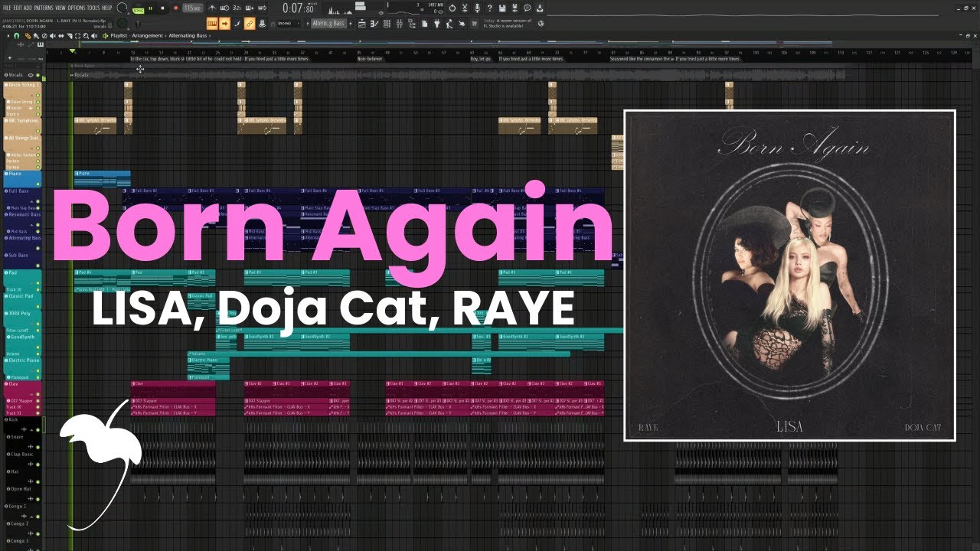Mute the Sub Bass track via its LED
This screenshot has height=551, width=980.
coord(38,266)
